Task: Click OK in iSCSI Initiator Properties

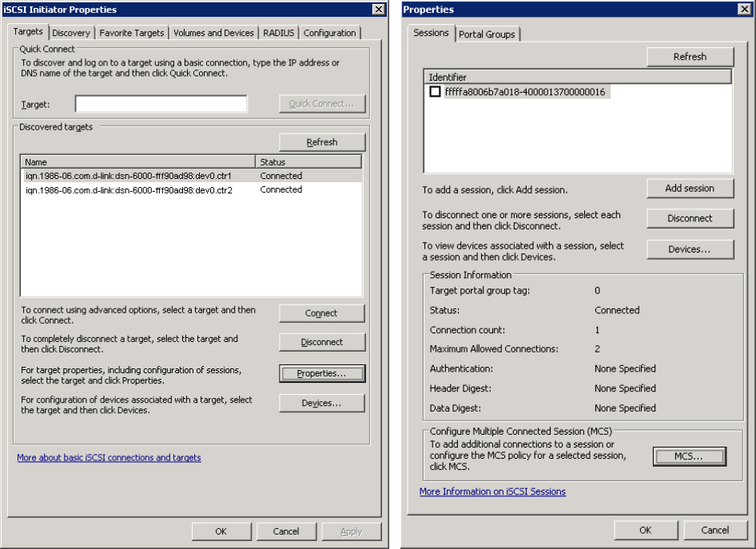Action: tap(221, 531)
